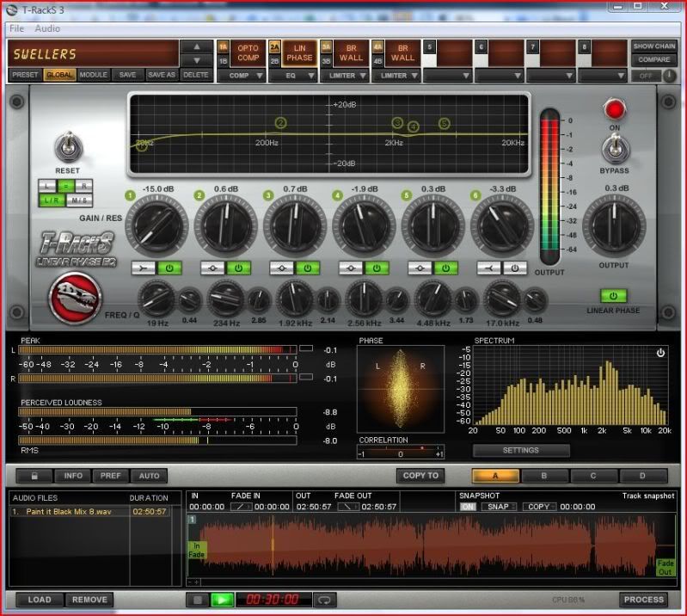Screen dimensions: 687x616
Task: Click band 3 peak filter shape icon
Action: [x=282, y=268]
